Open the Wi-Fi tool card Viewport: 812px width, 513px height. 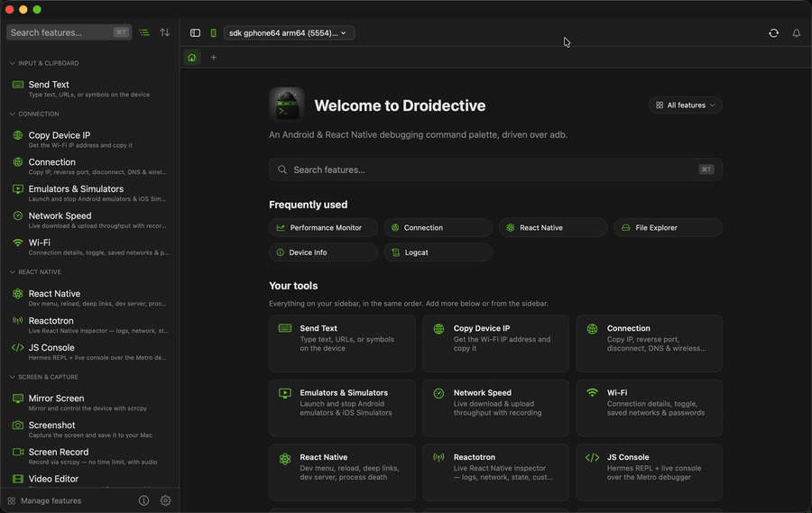pyautogui.click(x=650, y=408)
